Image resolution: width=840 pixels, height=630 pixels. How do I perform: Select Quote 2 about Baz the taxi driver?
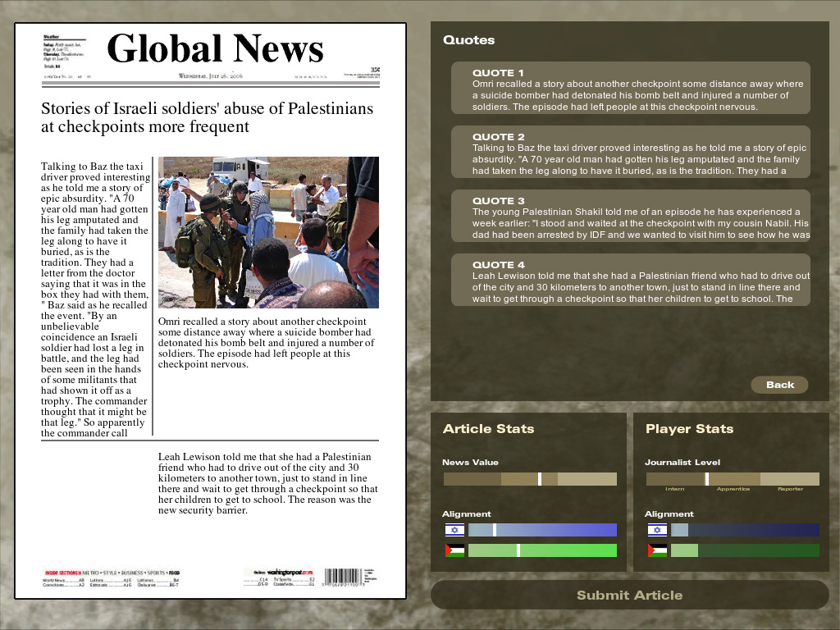tap(630, 153)
